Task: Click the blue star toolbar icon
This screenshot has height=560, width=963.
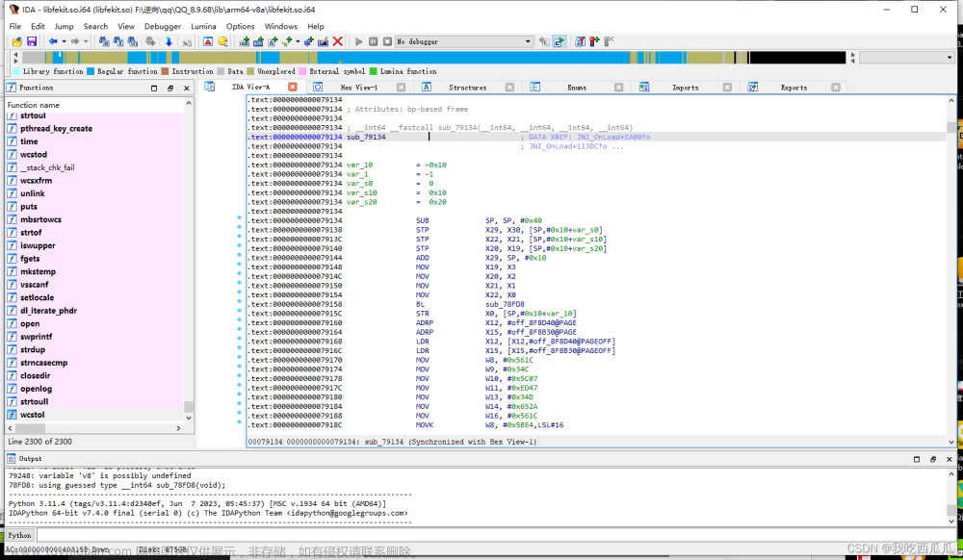Action: click(308, 41)
